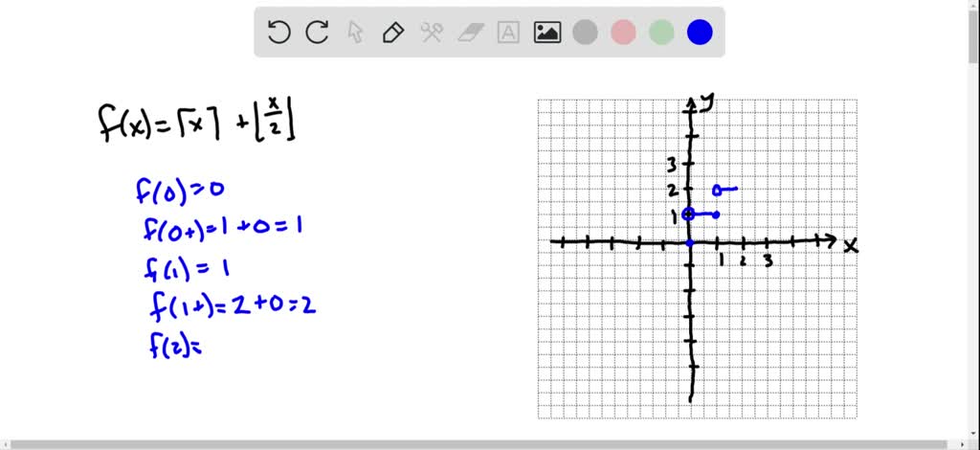Image resolution: width=980 pixels, height=450 pixels.
Task: Pick the green pen color
Action: tap(661, 33)
